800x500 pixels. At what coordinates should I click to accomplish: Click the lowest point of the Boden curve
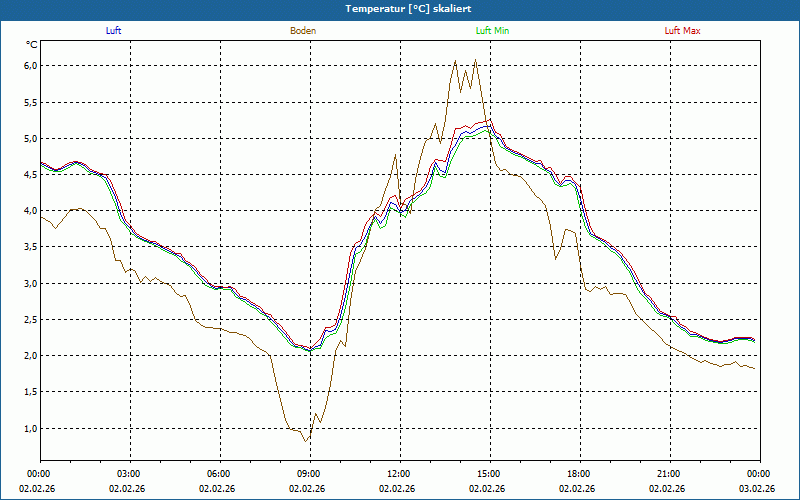[x=308, y=441]
